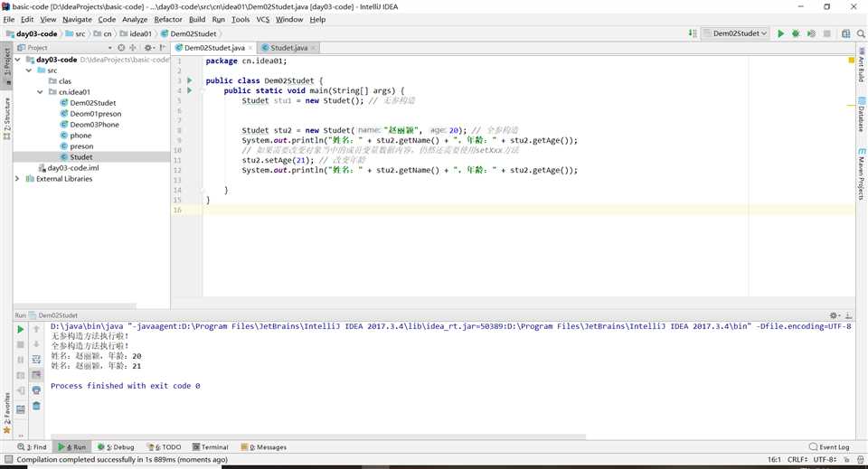Screen dimensions: 868x469
Task: Click the yellow inspection indicator at editor top-right
Action: coord(852,60)
